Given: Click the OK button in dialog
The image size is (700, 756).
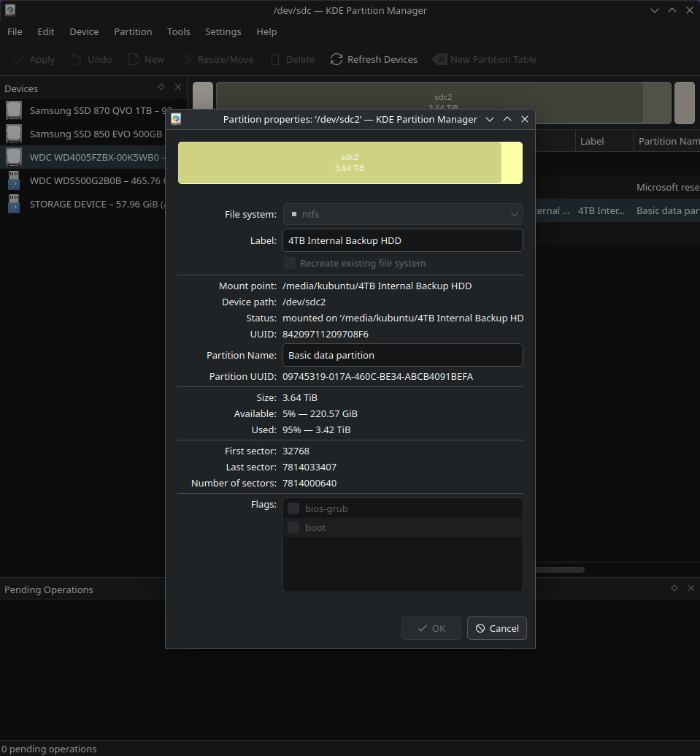Looking at the screenshot, I should pos(431,628).
